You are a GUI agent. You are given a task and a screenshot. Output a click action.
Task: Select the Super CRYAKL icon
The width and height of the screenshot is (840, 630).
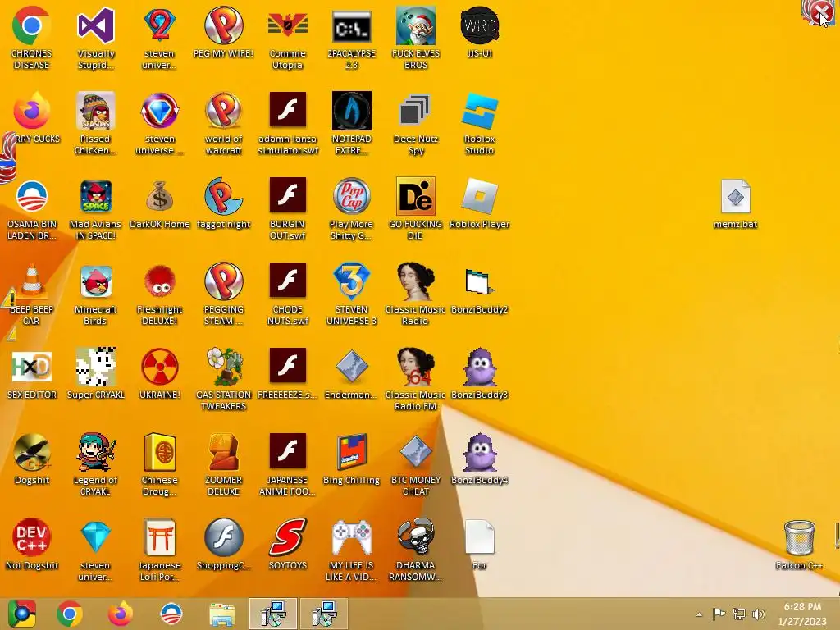[95, 367]
